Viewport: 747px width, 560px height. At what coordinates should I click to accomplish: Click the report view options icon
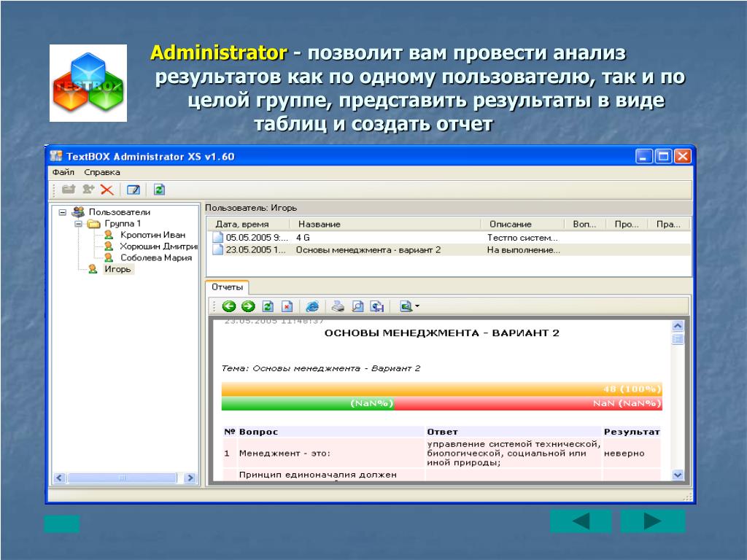406,307
